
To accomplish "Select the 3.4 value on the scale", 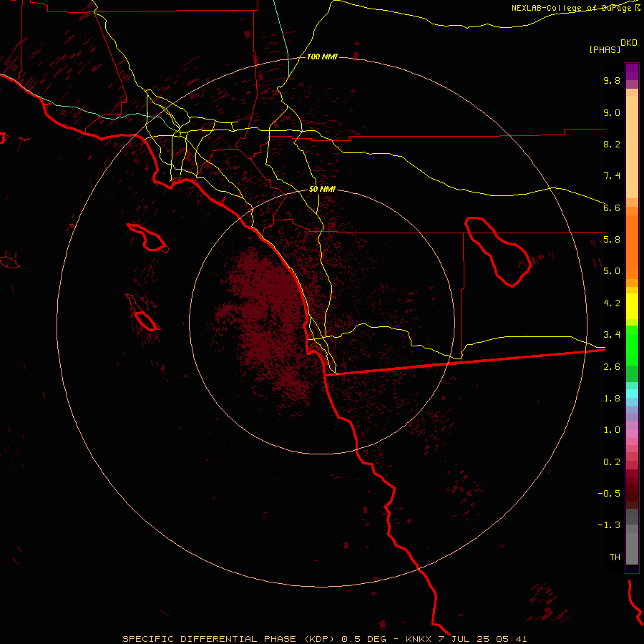I will coord(612,335).
